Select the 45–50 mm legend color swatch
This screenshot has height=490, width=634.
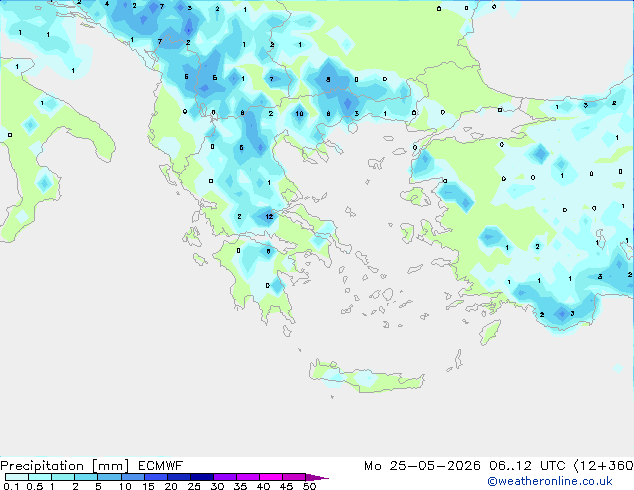tap(294, 477)
